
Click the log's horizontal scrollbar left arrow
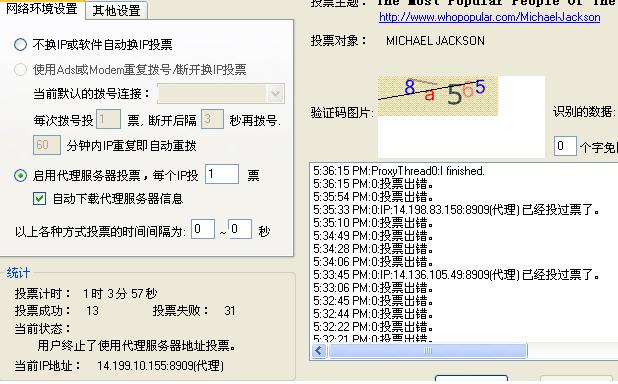(x=320, y=351)
